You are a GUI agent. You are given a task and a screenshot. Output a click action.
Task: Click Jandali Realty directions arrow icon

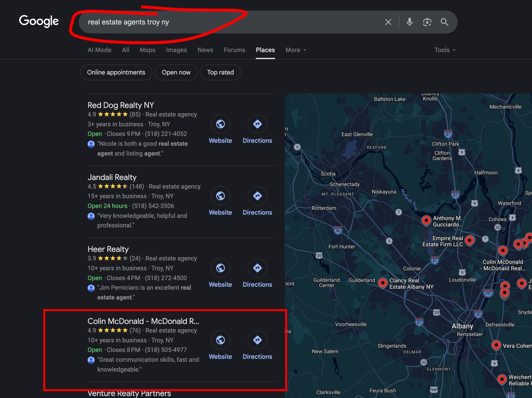[257, 196]
